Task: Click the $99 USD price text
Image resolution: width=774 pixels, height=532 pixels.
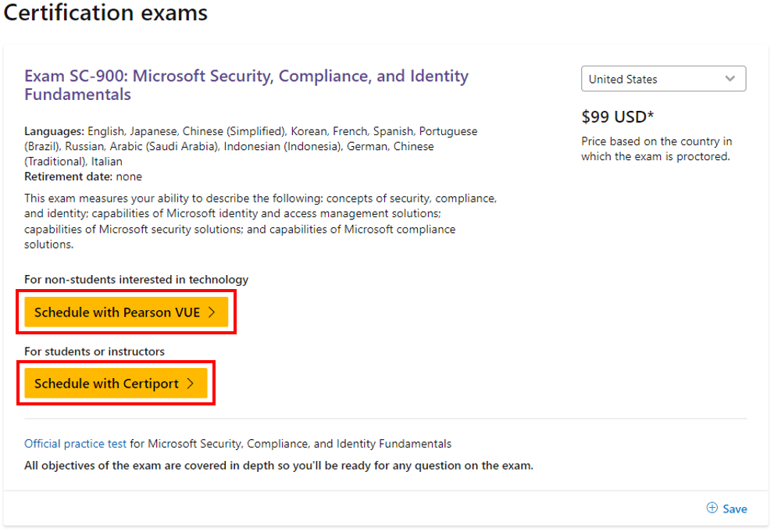Action: [617, 117]
